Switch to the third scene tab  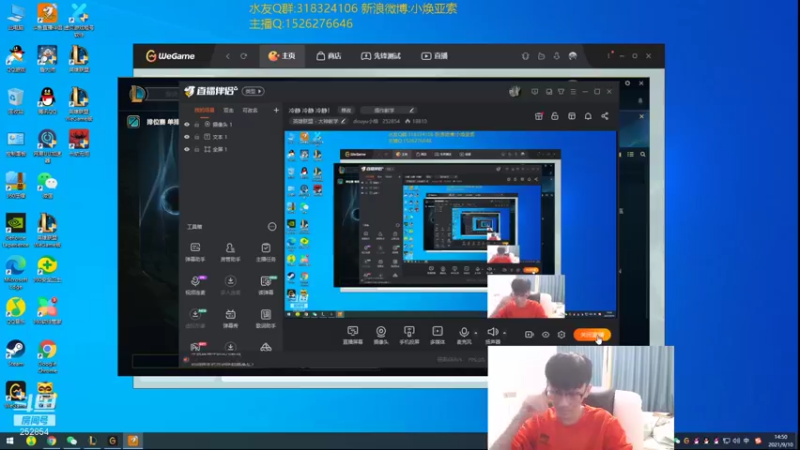click(250, 110)
